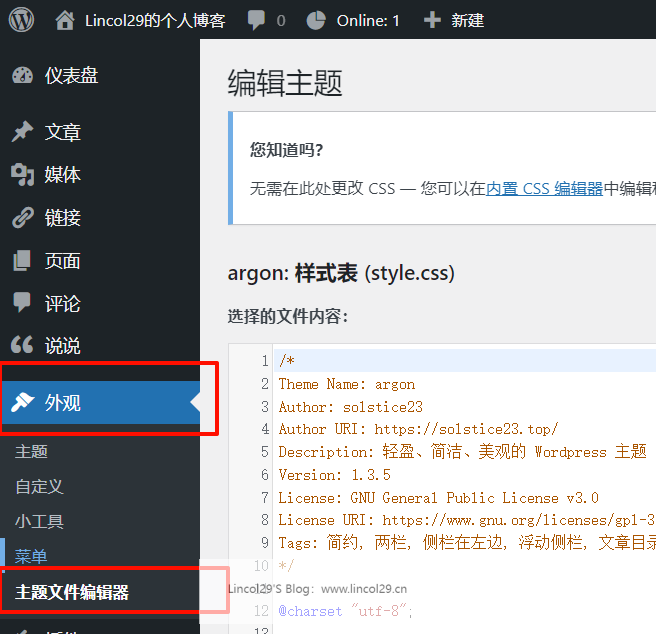Click the 评论 speech bubble icon
Image resolution: width=656 pixels, height=634 pixels.
[22, 303]
